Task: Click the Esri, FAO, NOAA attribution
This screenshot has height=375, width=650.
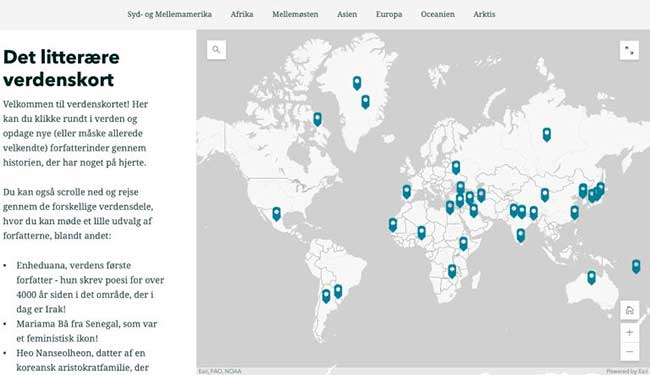Action: click(x=220, y=371)
